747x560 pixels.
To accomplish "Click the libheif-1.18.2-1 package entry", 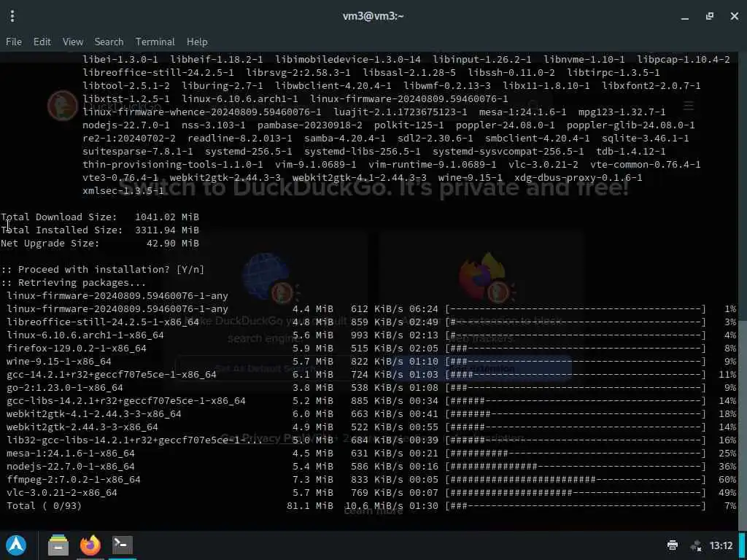I will pyautogui.click(x=216, y=60).
